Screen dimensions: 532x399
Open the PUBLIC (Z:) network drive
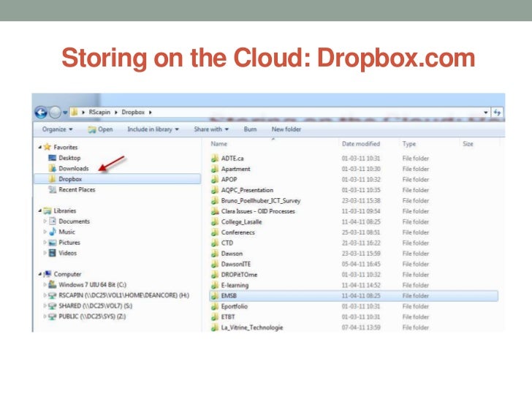92,316
